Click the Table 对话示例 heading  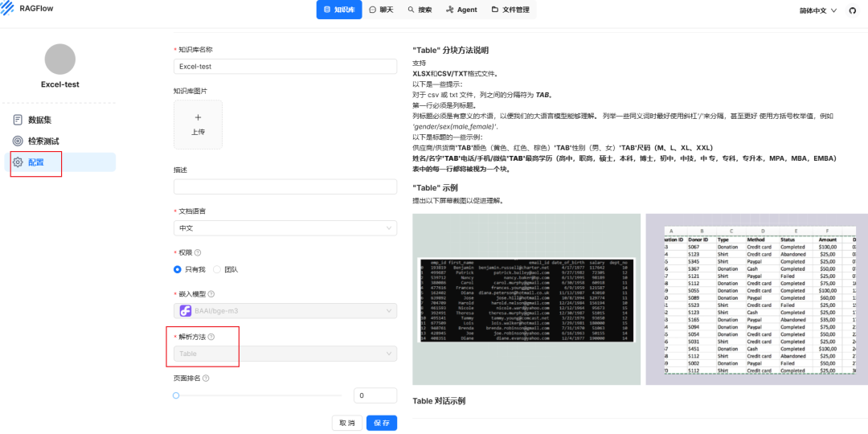[439, 401]
